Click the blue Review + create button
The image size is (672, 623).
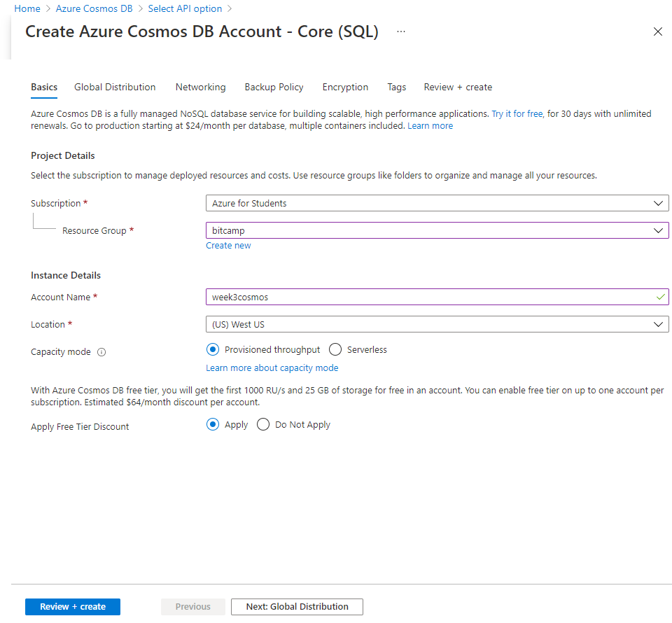tap(73, 607)
